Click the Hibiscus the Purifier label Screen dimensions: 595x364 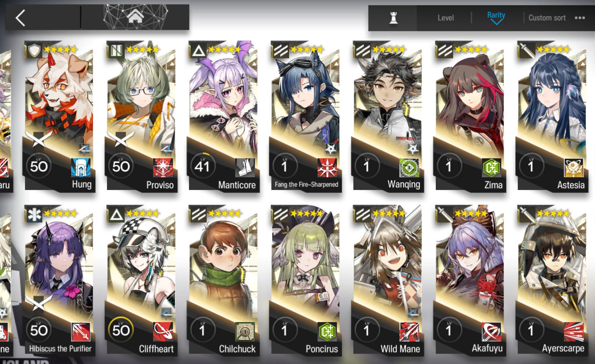coord(60,349)
